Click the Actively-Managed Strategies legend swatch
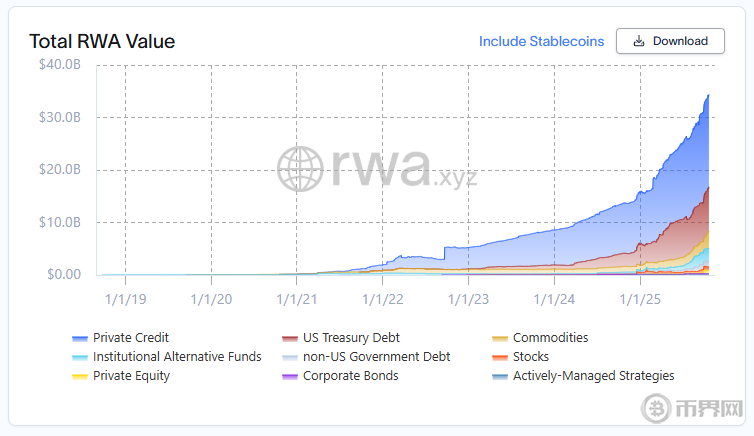The width and height of the screenshot is (754, 436). [500, 377]
